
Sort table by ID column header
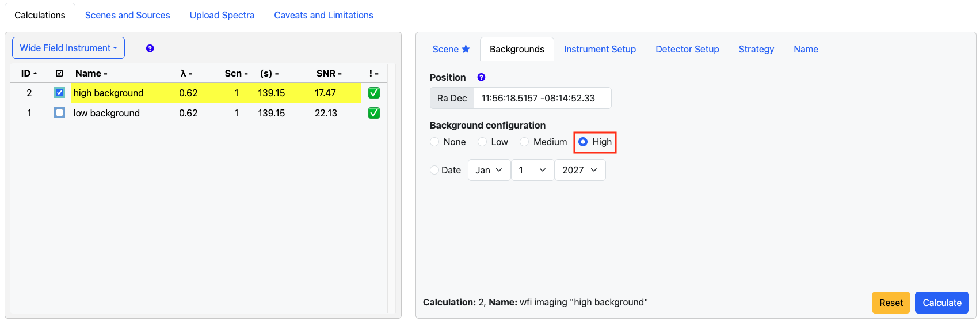point(29,74)
